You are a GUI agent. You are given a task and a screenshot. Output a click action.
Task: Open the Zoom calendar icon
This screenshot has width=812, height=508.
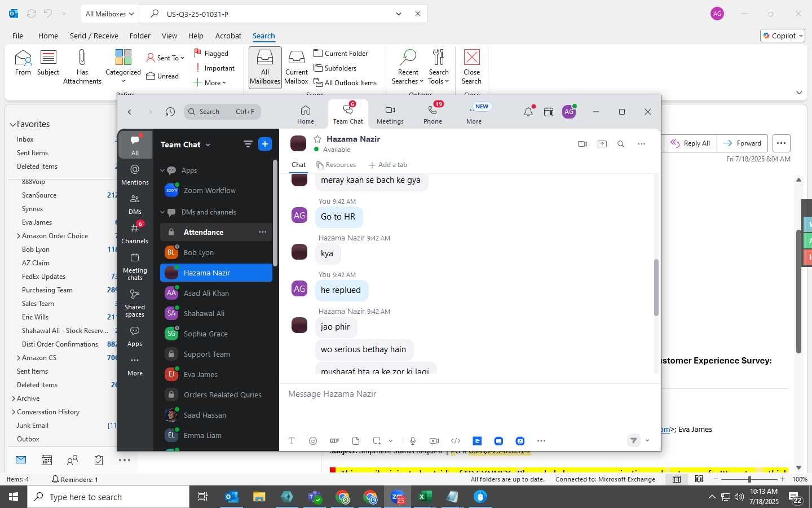[x=549, y=112]
